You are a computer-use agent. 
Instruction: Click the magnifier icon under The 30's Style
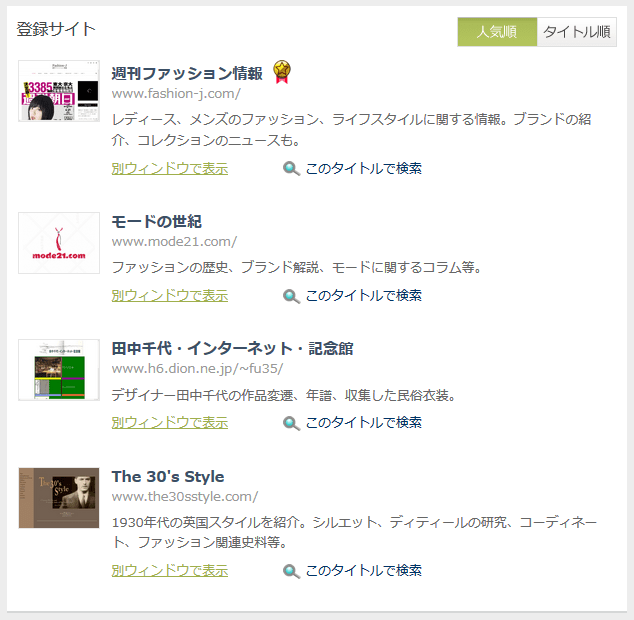pyautogui.click(x=291, y=571)
